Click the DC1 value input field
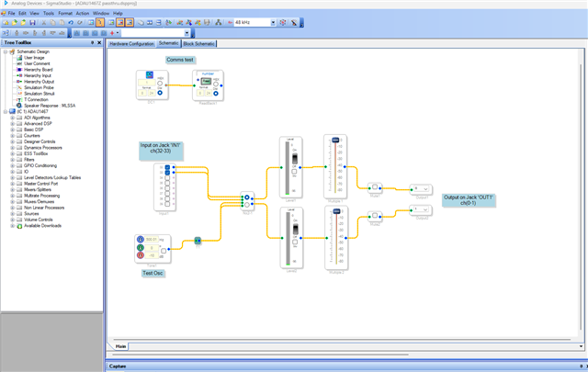This screenshot has width=588, height=372. [x=147, y=83]
